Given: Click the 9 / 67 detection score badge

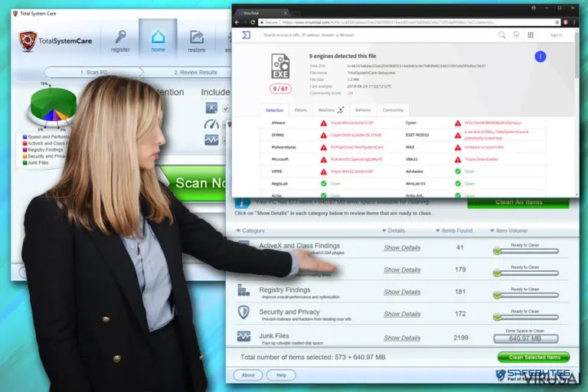Looking at the screenshot, I should pos(280,89).
